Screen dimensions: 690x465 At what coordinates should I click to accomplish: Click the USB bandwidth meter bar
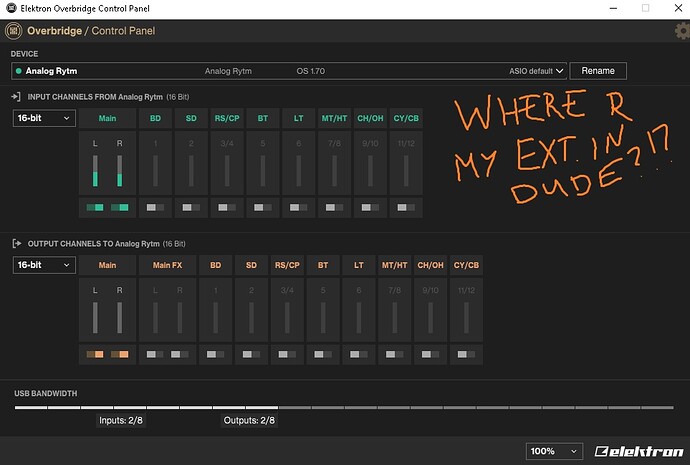[344, 408]
